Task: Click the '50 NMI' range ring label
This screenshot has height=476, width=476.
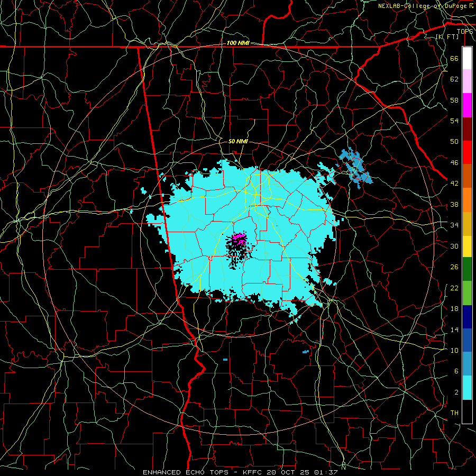Action: coord(238,141)
